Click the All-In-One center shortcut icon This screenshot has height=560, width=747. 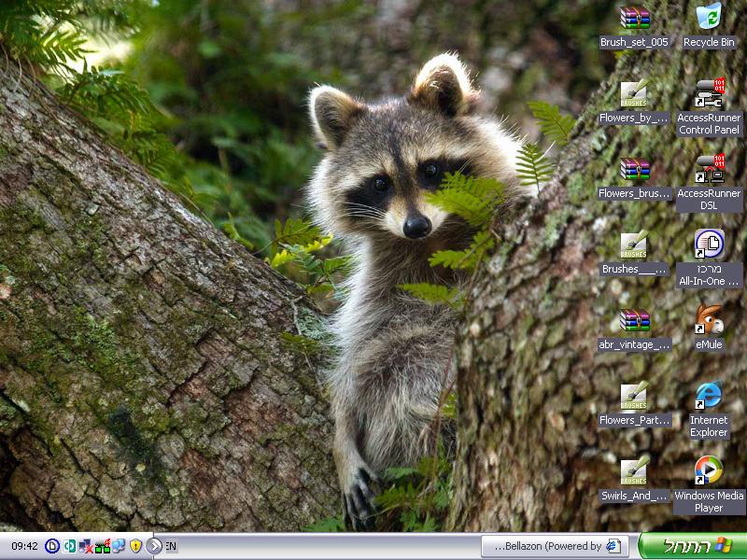click(x=709, y=245)
